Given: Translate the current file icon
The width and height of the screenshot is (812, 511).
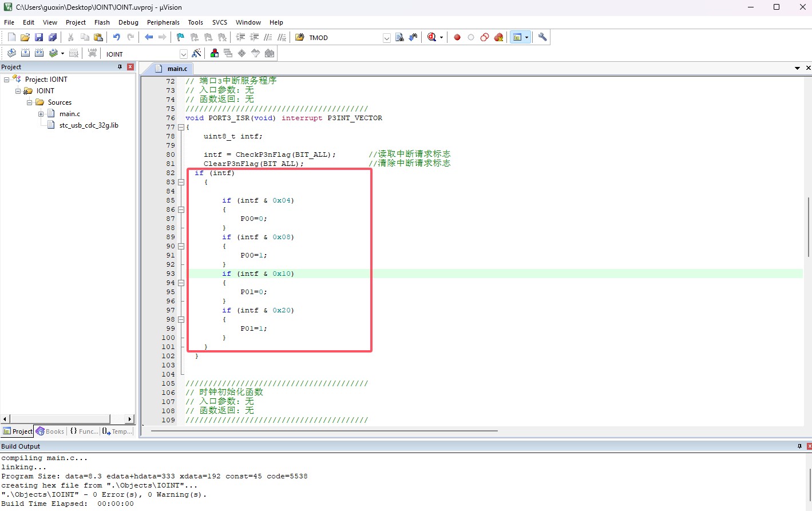Looking at the screenshot, I should (x=11, y=53).
